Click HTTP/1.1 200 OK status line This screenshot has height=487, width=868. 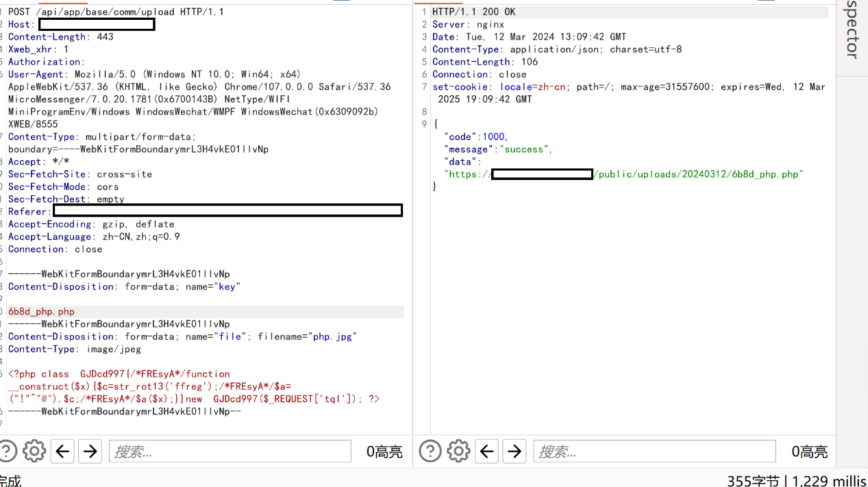(x=474, y=12)
